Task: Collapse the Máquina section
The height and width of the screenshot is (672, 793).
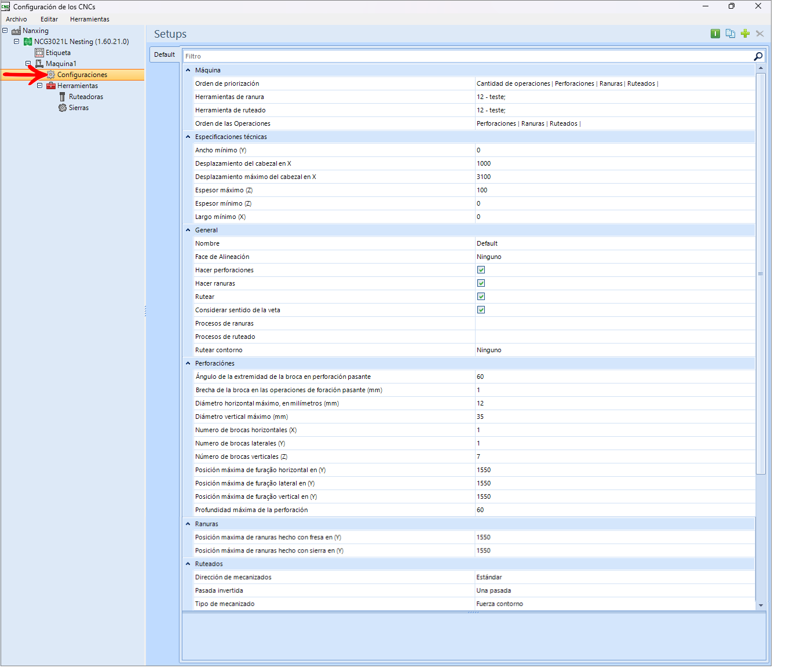Action: pyautogui.click(x=188, y=70)
